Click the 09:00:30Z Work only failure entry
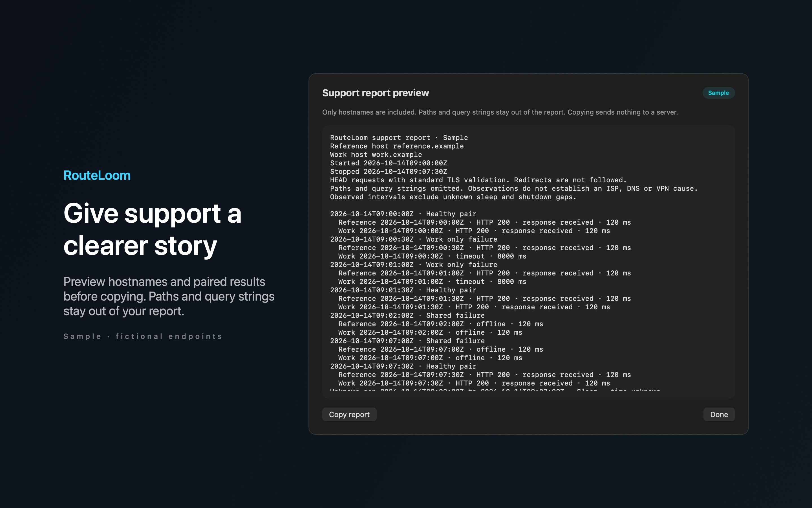Viewport: 812px width, 508px height. (414, 239)
